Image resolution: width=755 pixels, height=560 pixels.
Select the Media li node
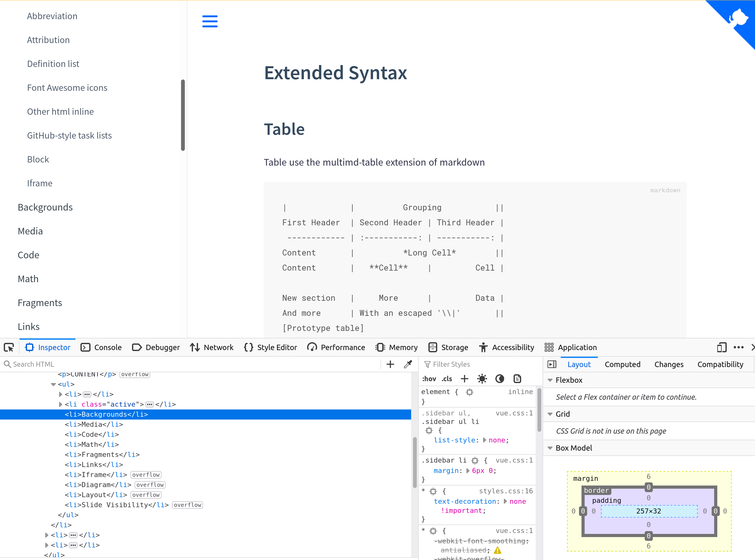[94, 425]
